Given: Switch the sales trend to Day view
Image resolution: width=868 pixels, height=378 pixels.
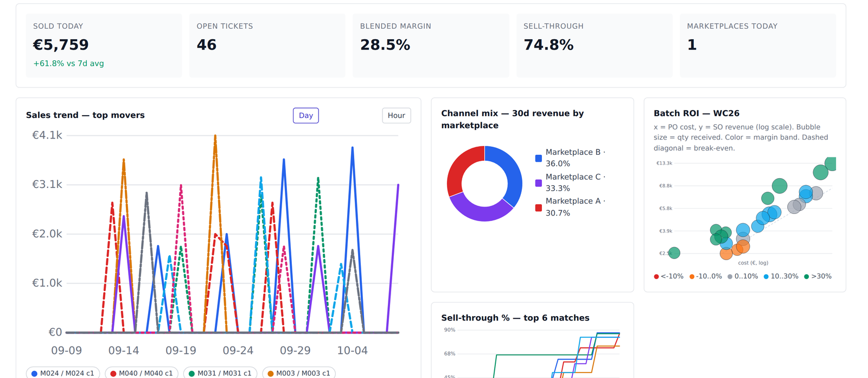Looking at the screenshot, I should click(x=306, y=115).
